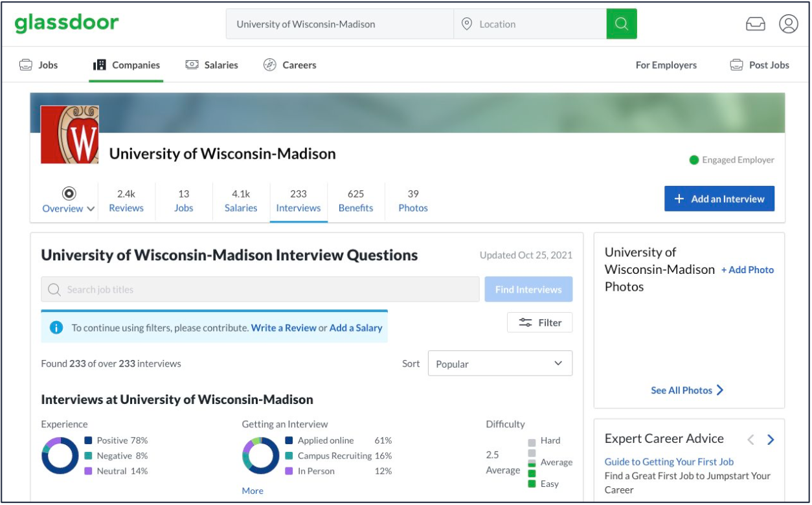The height and width of the screenshot is (505, 812).
Task: Click the Add an Interview button
Action: click(x=719, y=199)
